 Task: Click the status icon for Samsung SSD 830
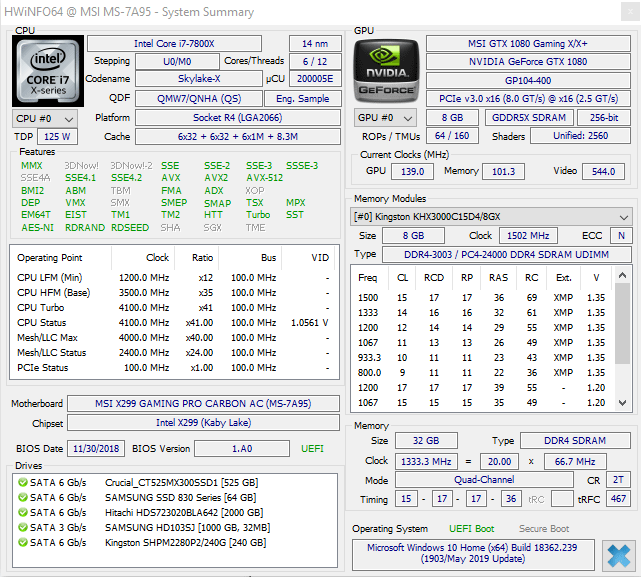tap(23, 498)
